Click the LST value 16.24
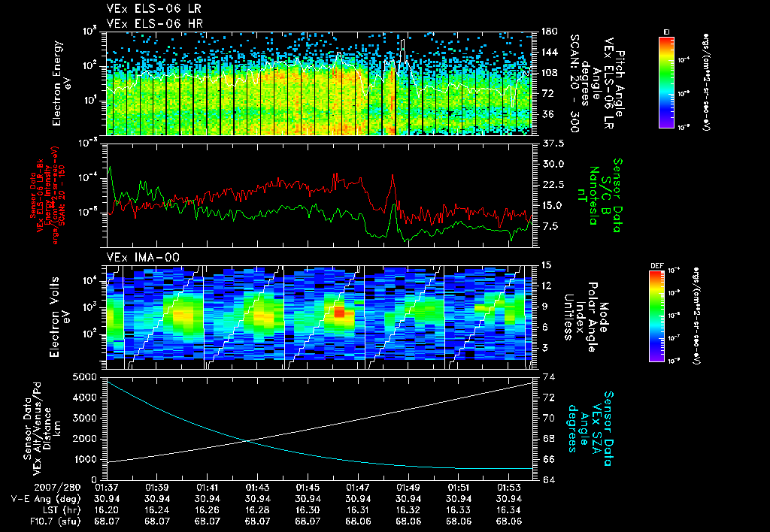 (156, 510)
